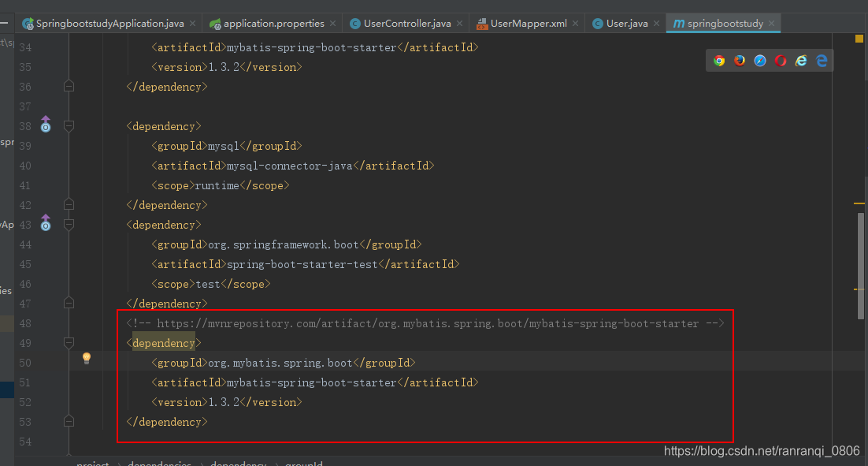Close the springbootstudy tab
Viewport: 868px width, 466px height.
[x=772, y=24]
